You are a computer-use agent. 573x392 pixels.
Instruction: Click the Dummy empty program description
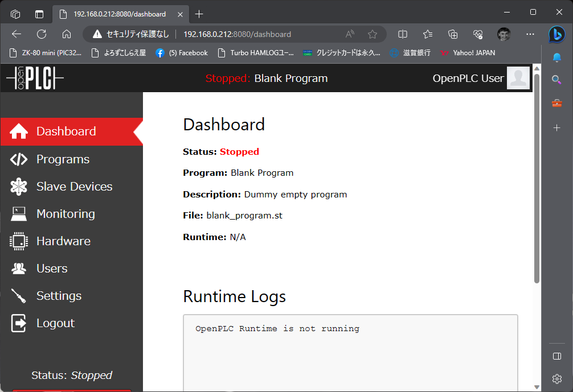[295, 195]
